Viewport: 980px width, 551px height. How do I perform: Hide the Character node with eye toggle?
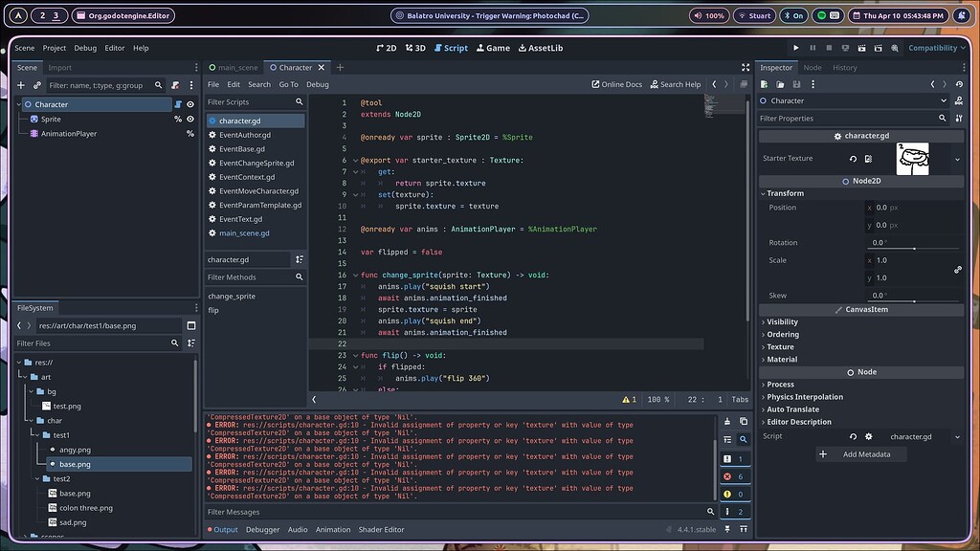click(190, 104)
